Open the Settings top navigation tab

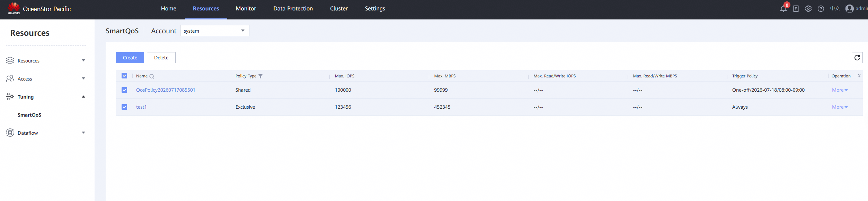(375, 9)
